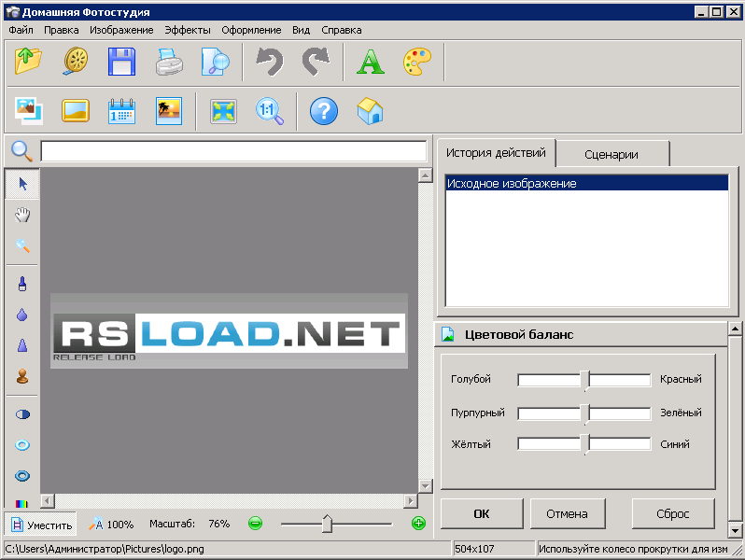Image resolution: width=745 pixels, height=560 pixels.
Task: Select the brush tool
Action: point(22,284)
